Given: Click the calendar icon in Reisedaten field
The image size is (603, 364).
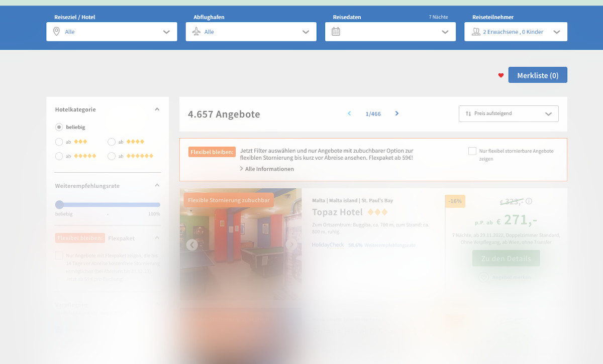Looking at the screenshot, I should pyautogui.click(x=336, y=32).
